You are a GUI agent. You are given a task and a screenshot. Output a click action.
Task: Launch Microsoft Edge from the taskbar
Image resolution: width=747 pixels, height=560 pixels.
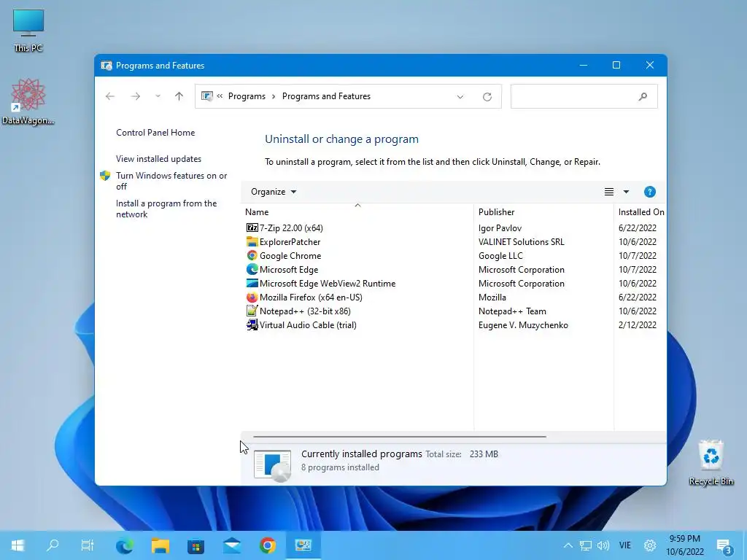[125, 545]
